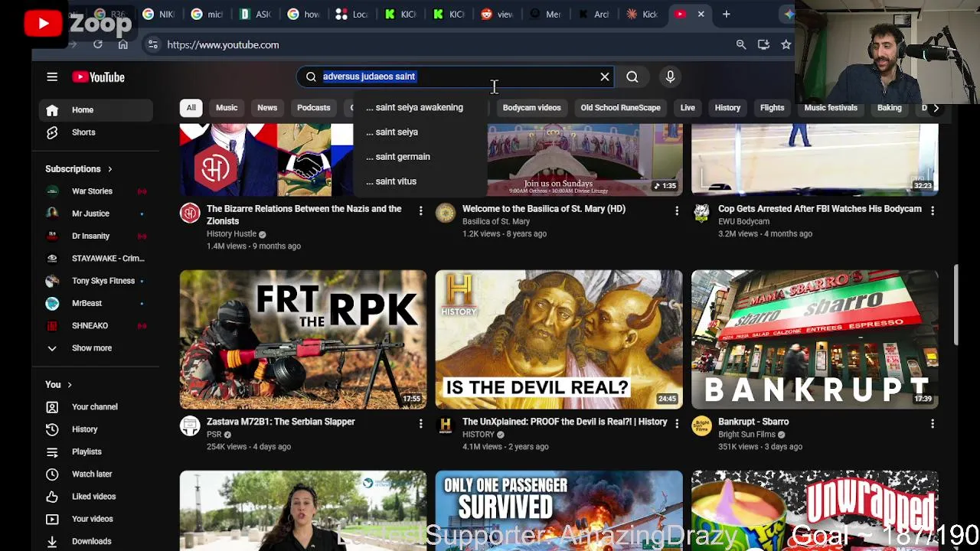Open the browser zoom magnifier icon
The width and height of the screenshot is (980, 551).
(741, 44)
